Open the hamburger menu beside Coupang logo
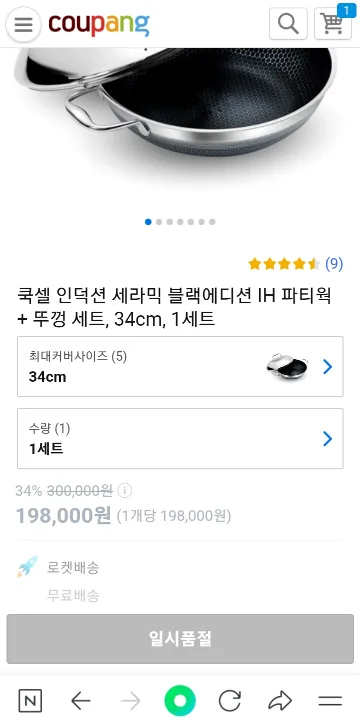This screenshot has height=727, width=360. [23, 24]
